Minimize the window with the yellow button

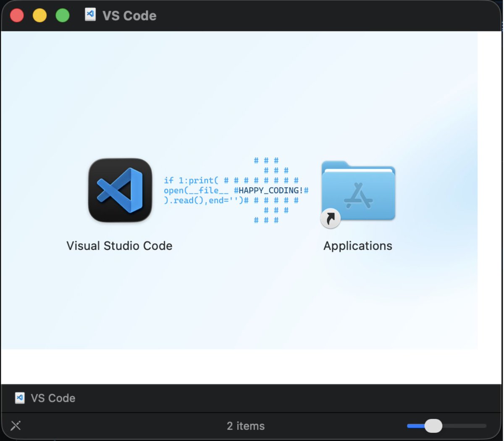40,16
